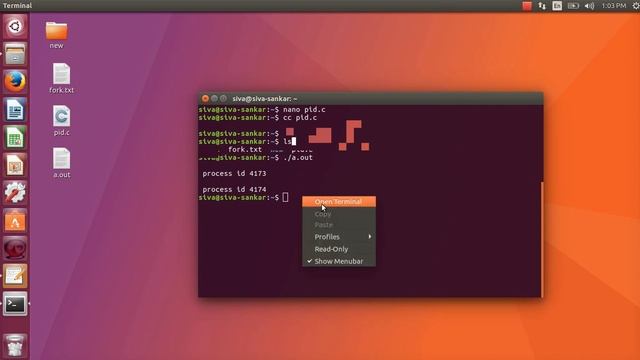Click the terminal prompt cursor box

285,198
